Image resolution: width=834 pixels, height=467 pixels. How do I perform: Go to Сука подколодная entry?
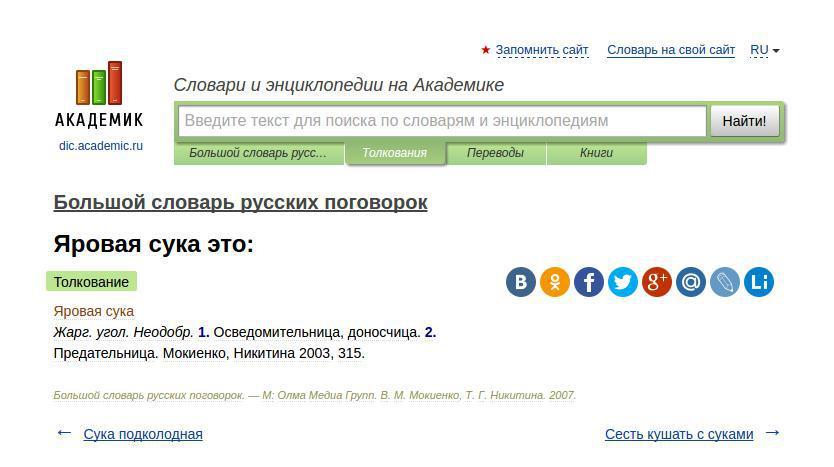coord(143,434)
